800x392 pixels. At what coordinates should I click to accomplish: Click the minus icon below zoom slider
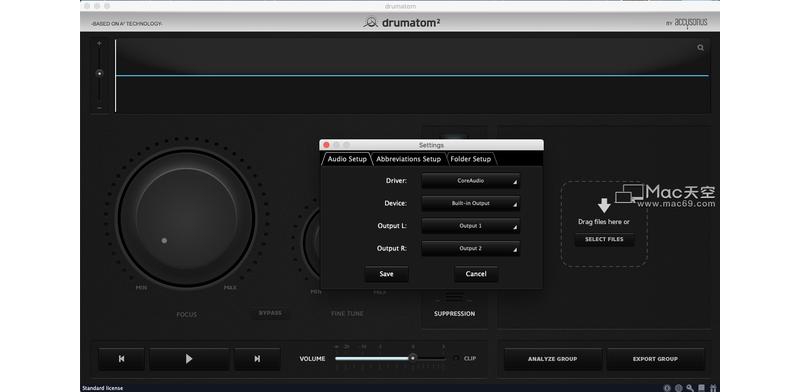click(x=99, y=108)
